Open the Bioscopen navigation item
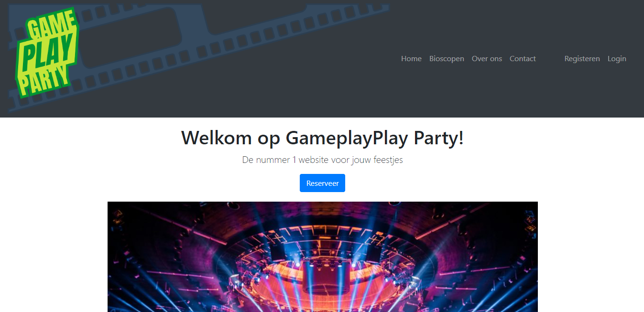Image resolution: width=644 pixels, height=312 pixels. (x=447, y=59)
